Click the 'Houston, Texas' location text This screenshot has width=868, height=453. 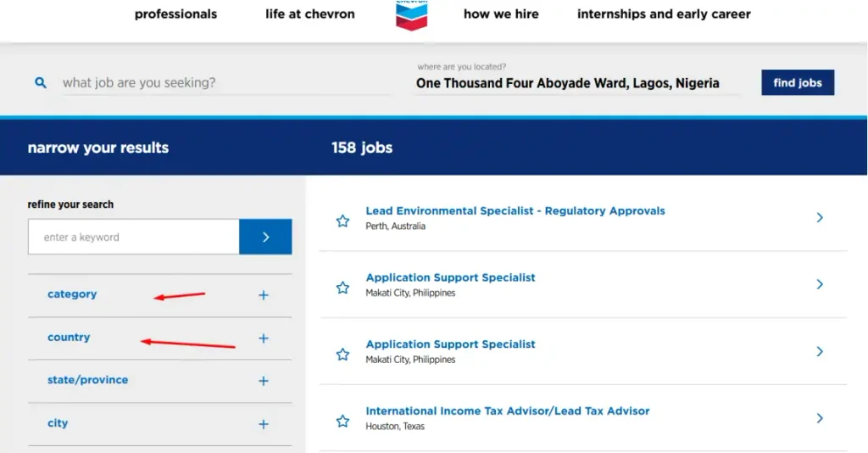tap(395, 427)
